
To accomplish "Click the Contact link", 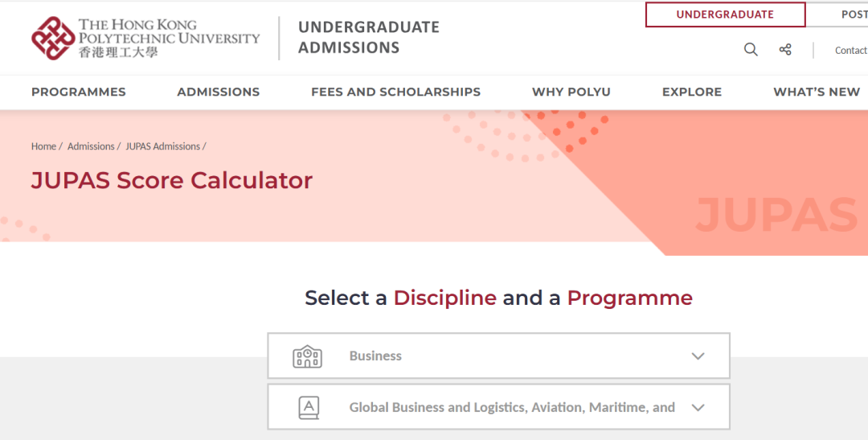I will (850, 51).
